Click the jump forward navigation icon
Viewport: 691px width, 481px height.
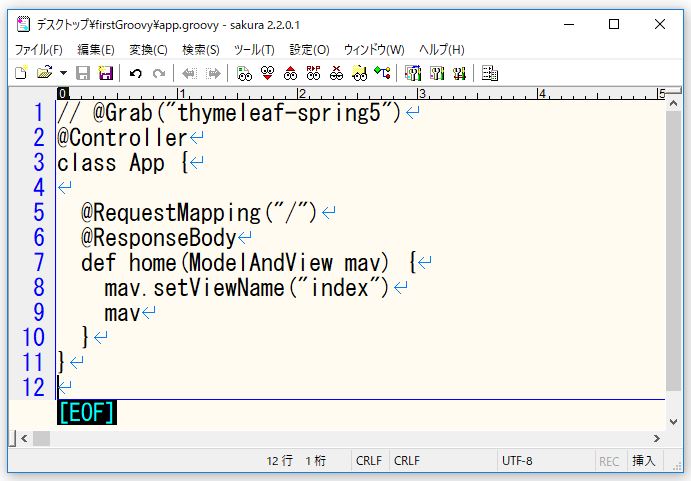(x=213, y=73)
